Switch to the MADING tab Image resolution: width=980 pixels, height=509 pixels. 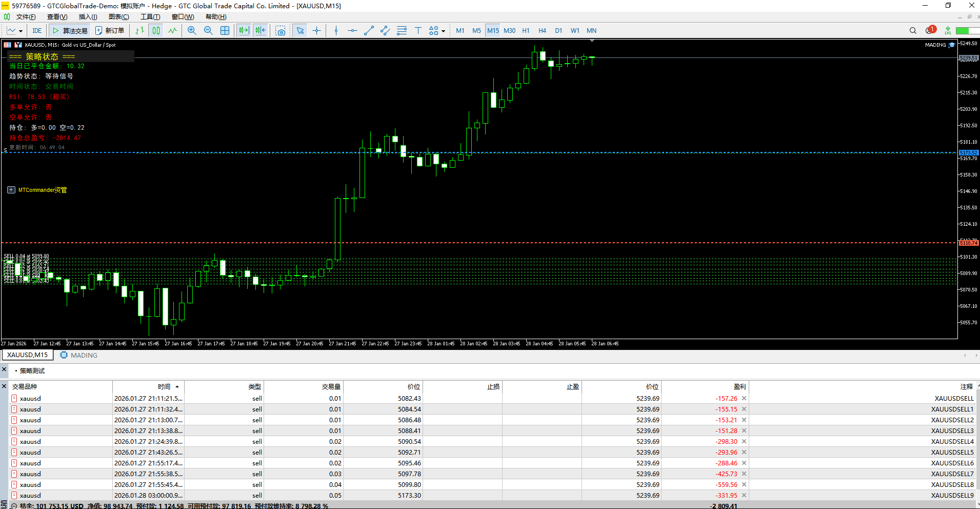point(78,355)
